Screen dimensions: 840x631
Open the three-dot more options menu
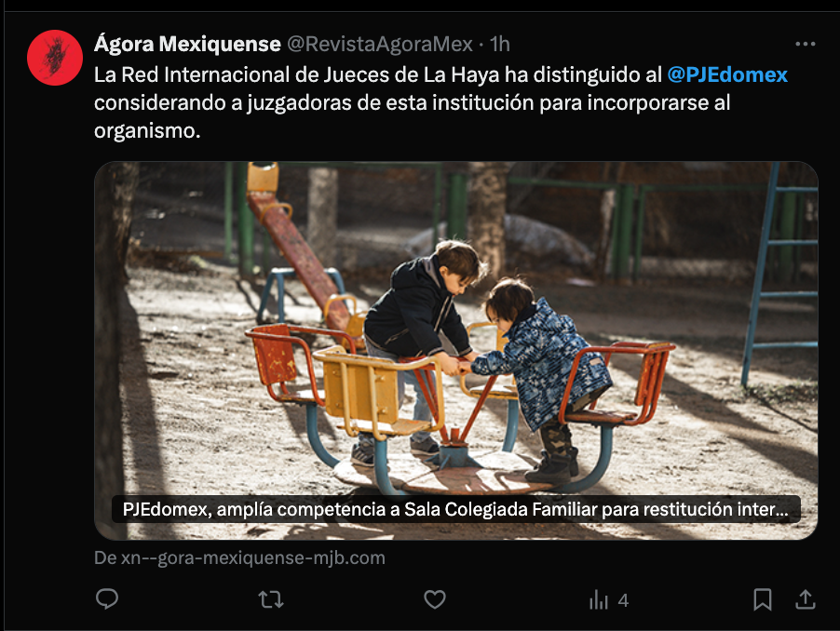point(806,44)
